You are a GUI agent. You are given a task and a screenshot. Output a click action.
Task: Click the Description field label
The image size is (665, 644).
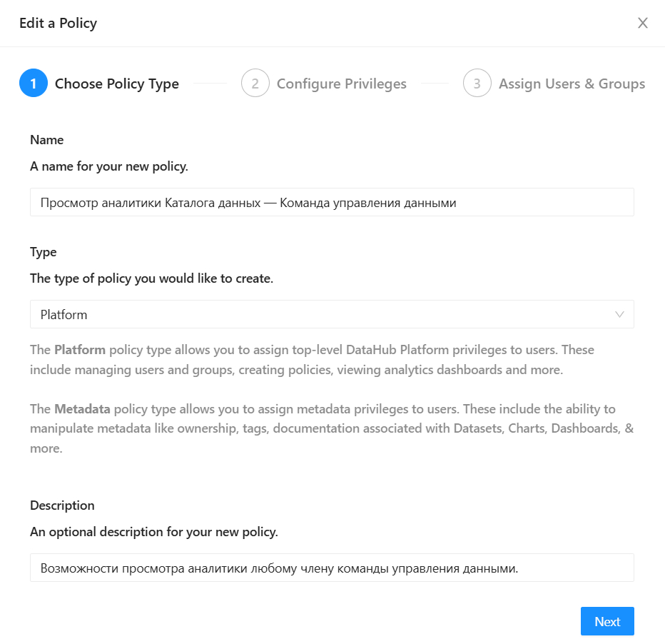click(x=62, y=505)
